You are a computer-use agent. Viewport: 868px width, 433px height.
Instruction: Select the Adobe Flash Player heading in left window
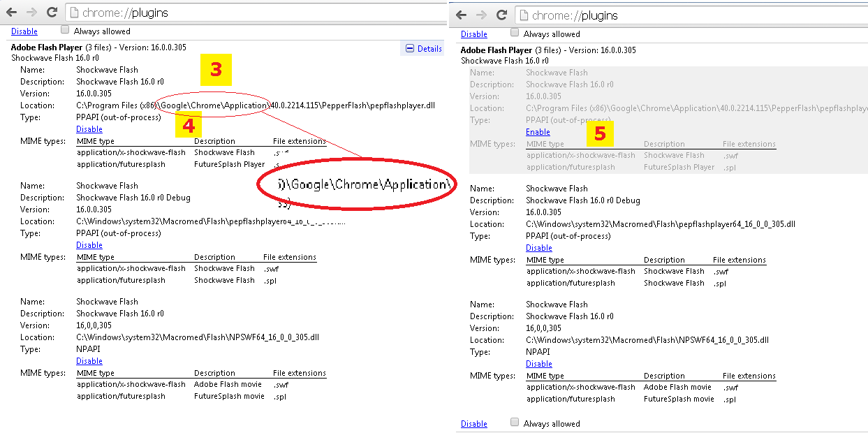pos(47,47)
